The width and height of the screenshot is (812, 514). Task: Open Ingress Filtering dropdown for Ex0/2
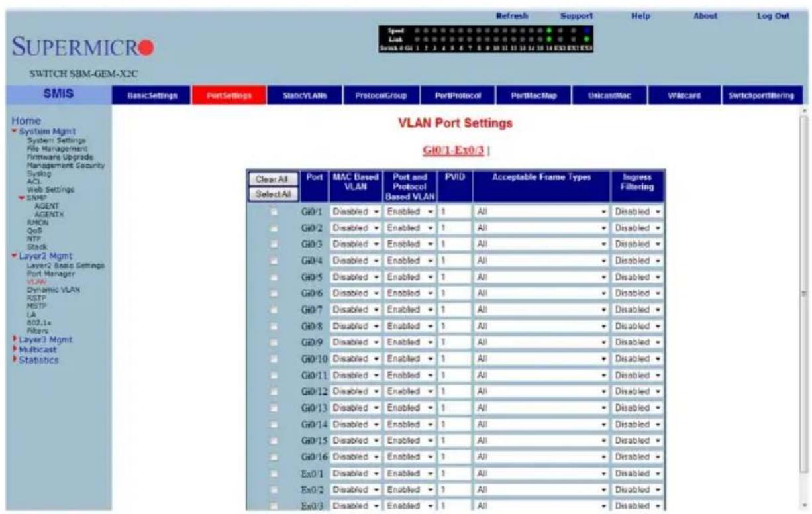coord(638,489)
